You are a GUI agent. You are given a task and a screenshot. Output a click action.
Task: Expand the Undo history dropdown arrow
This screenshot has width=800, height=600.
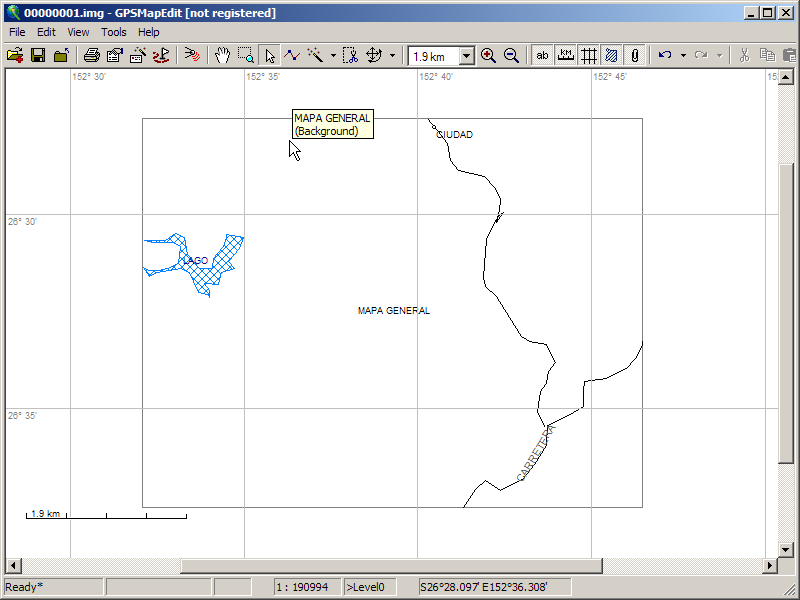pyautogui.click(x=683, y=55)
